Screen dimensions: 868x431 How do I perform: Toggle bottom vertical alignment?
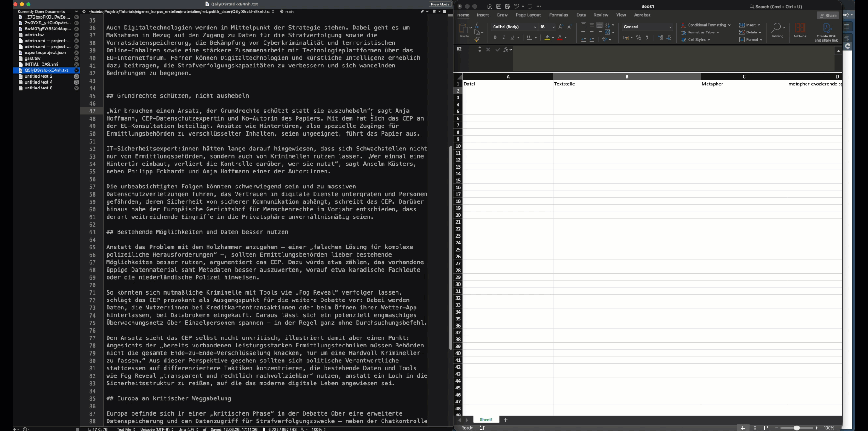(x=599, y=25)
